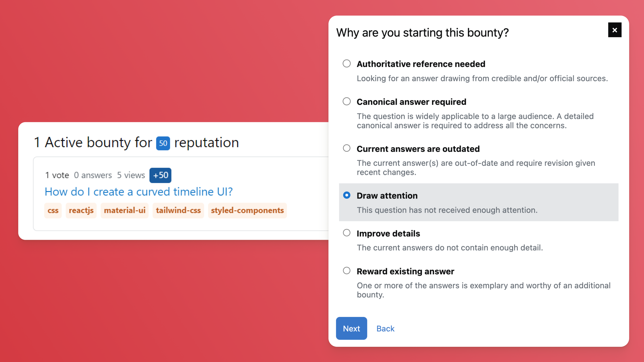
Task: Click the Canonical answer required label
Action: pos(412,102)
